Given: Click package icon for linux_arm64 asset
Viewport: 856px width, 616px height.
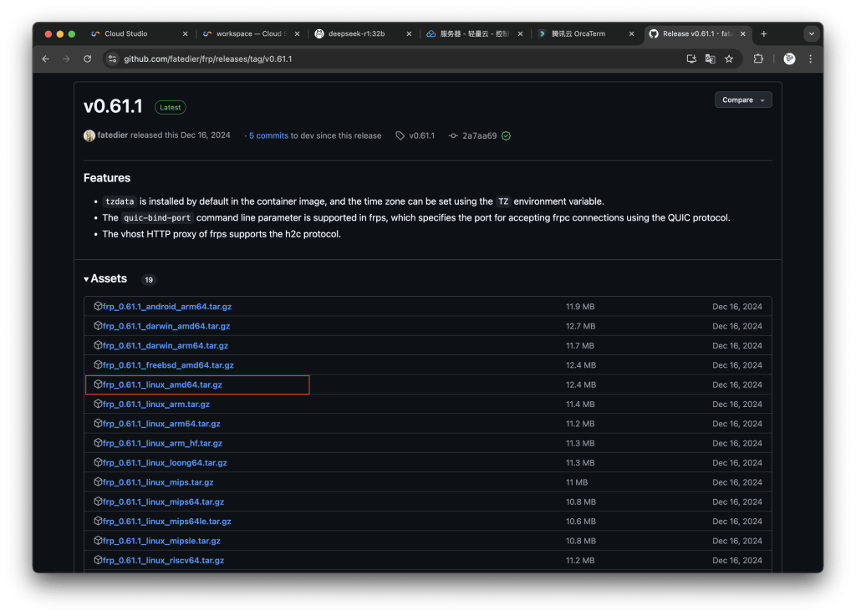Looking at the screenshot, I should tap(98, 424).
